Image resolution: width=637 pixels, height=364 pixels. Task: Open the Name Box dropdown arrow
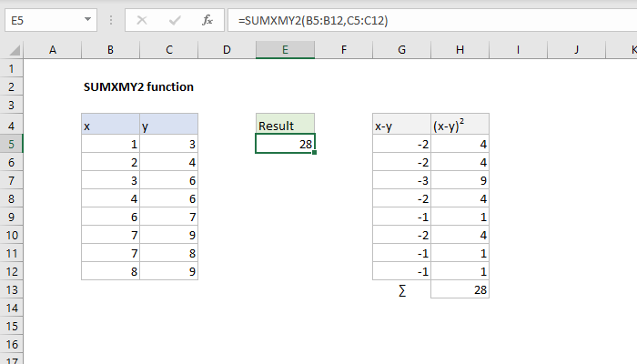pyautogui.click(x=87, y=19)
